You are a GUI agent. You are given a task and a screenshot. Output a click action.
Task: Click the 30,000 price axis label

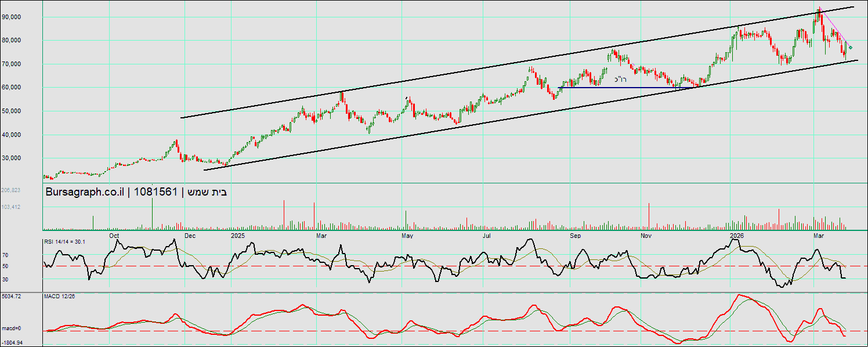[12, 158]
